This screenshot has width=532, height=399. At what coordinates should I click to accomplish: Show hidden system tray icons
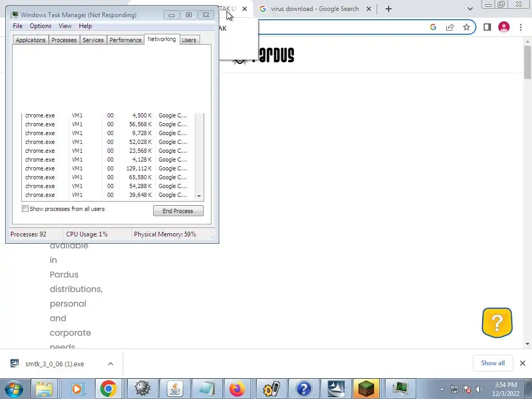tap(442, 389)
